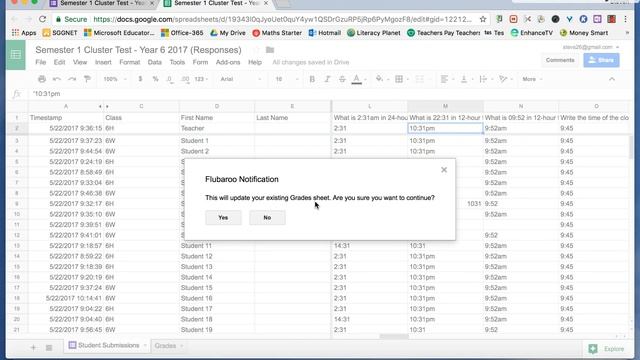
Task: Toggle bold formatting
Action: pos(312,79)
